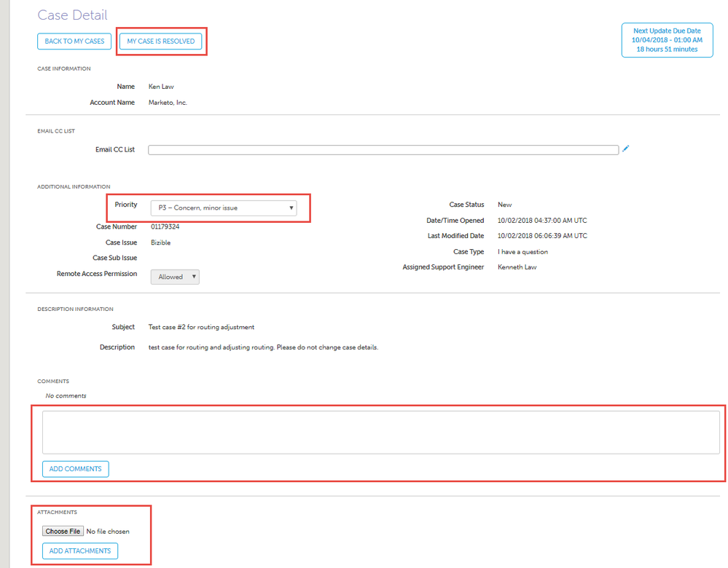Expand the Remote Access Permission dropdown
Screen dimensions: 728x568
(x=175, y=277)
